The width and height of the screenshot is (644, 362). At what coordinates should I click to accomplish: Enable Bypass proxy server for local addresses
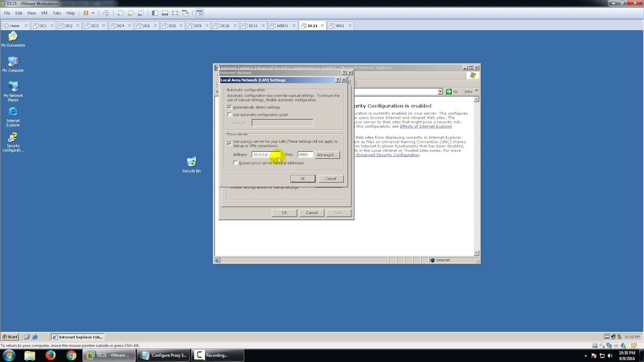coord(236,163)
